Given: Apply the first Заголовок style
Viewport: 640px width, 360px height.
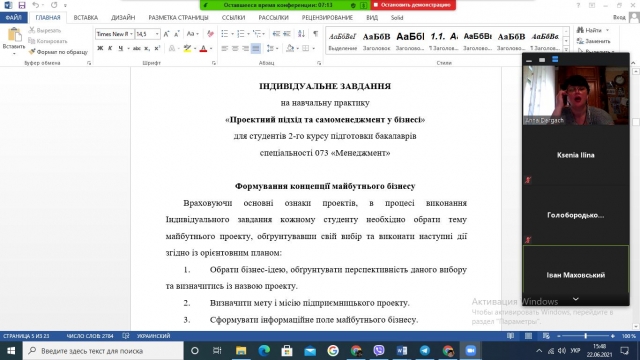Looking at the screenshot, I should pyautogui.click(x=376, y=41).
